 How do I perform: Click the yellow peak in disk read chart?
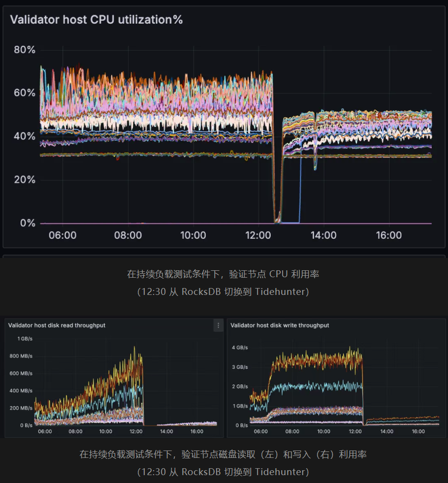pos(134,349)
